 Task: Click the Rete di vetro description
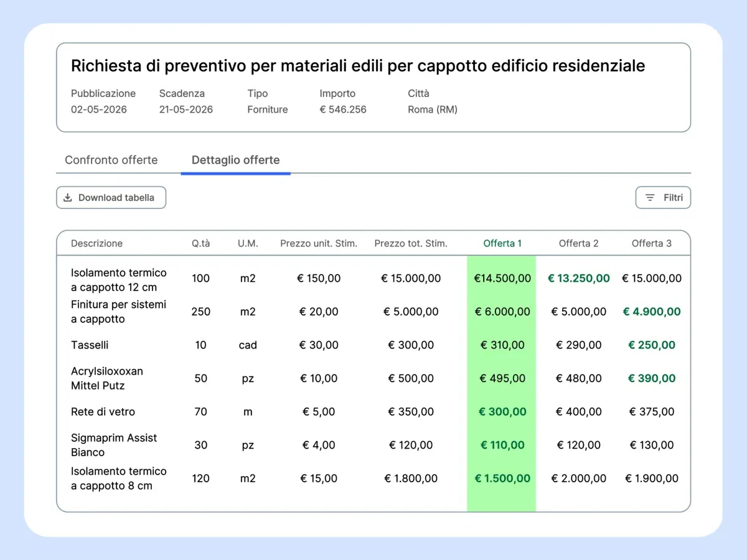pos(103,411)
